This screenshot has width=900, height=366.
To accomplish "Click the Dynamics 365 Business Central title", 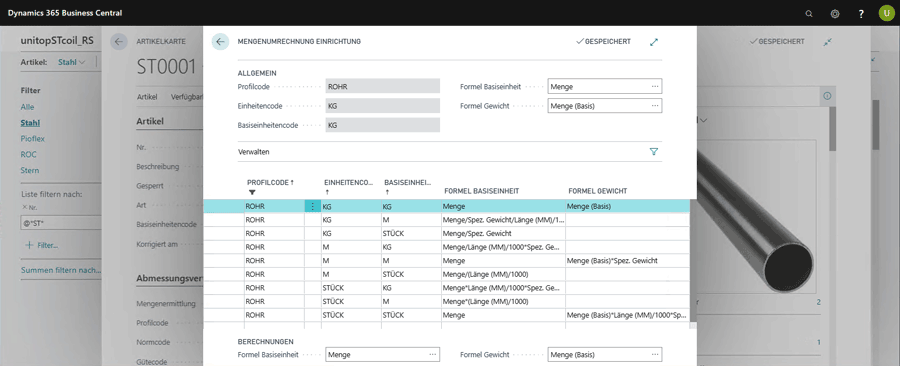I will (x=65, y=13).
